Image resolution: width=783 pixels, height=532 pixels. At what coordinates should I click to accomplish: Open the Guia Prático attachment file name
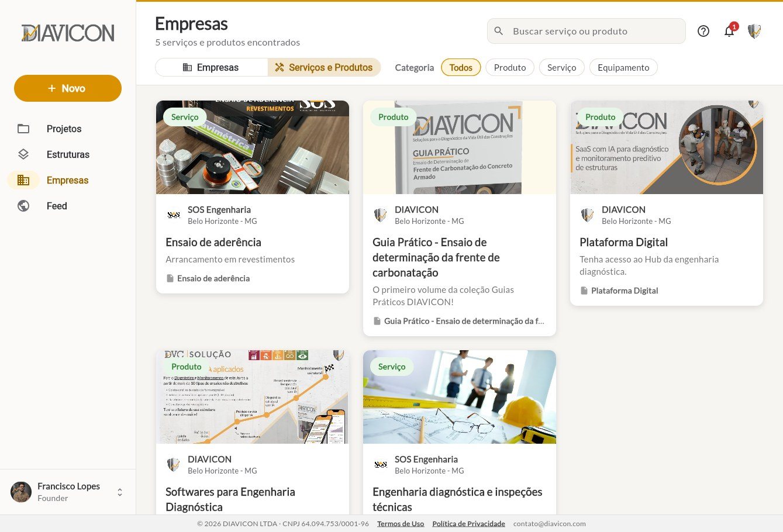(x=464, y=321)
